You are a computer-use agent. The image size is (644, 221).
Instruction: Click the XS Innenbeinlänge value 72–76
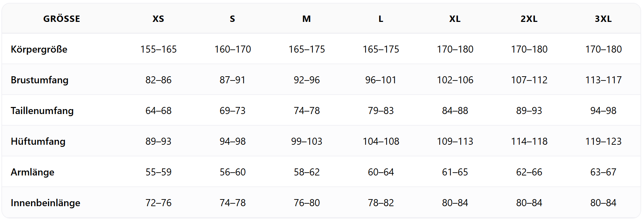[158, 203]
